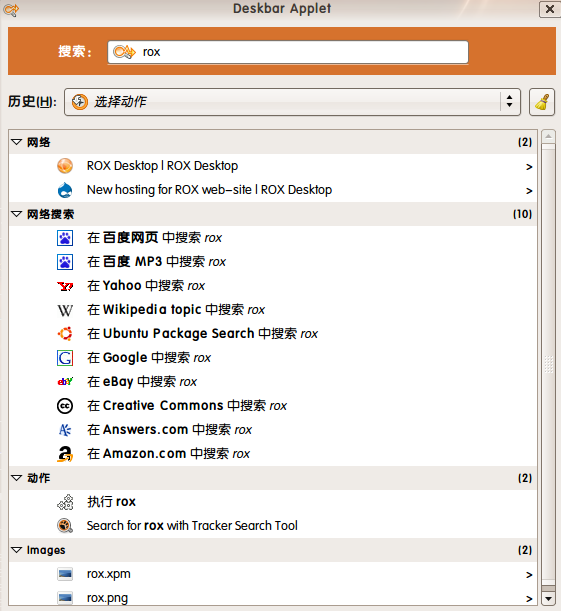The height and width of the screenshot is (611, 561).
Task: Click the Amazon.com logo icon
Action: click(65, 454)
